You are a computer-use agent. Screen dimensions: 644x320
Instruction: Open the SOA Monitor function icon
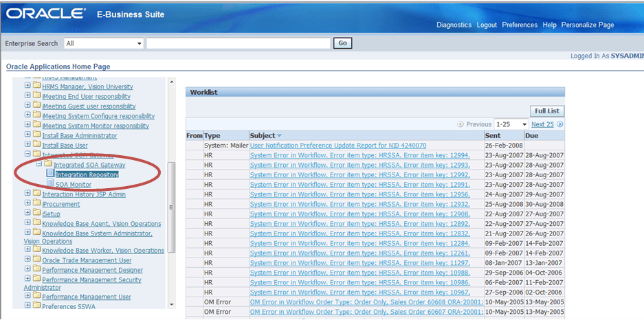[x=51, y=184]
